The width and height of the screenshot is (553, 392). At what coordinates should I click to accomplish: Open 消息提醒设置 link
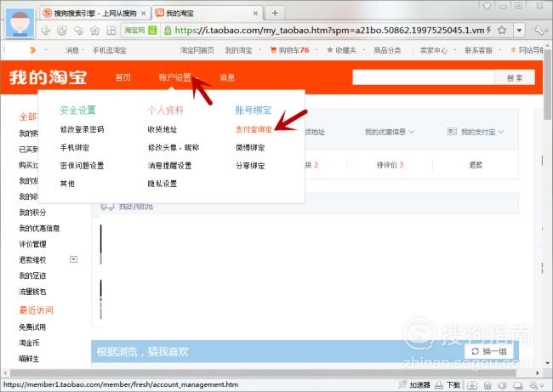pyautogui.click(x=169, y=165)
